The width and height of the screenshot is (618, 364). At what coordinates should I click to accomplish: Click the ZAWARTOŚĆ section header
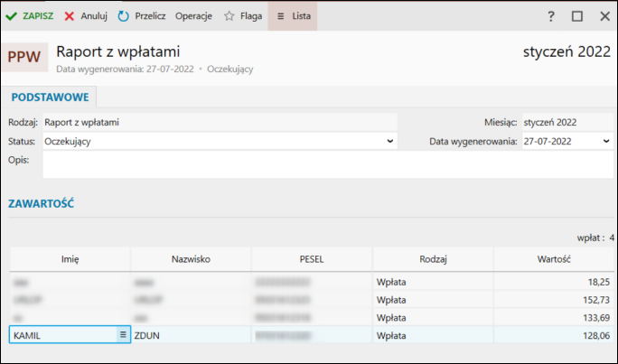pyautogui.click(x=41, y=203)
